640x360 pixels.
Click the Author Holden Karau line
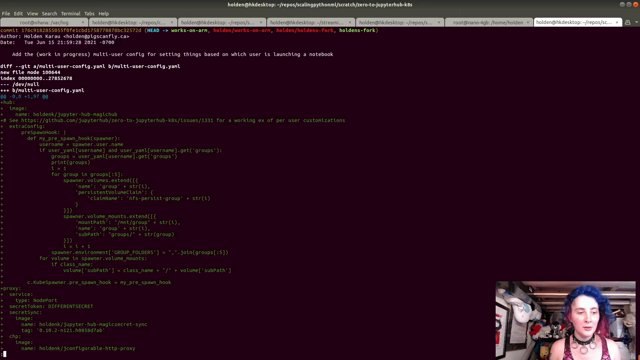point(64,36)
